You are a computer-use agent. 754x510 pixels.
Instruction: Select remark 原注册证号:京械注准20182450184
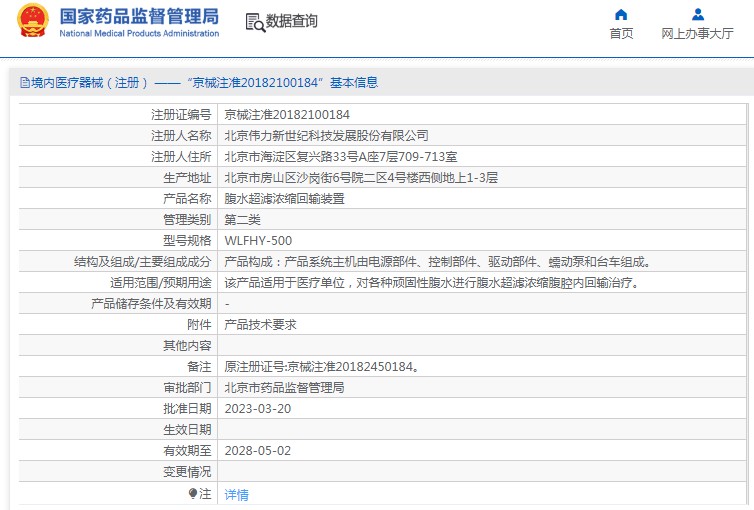click(x=322, y=367)
